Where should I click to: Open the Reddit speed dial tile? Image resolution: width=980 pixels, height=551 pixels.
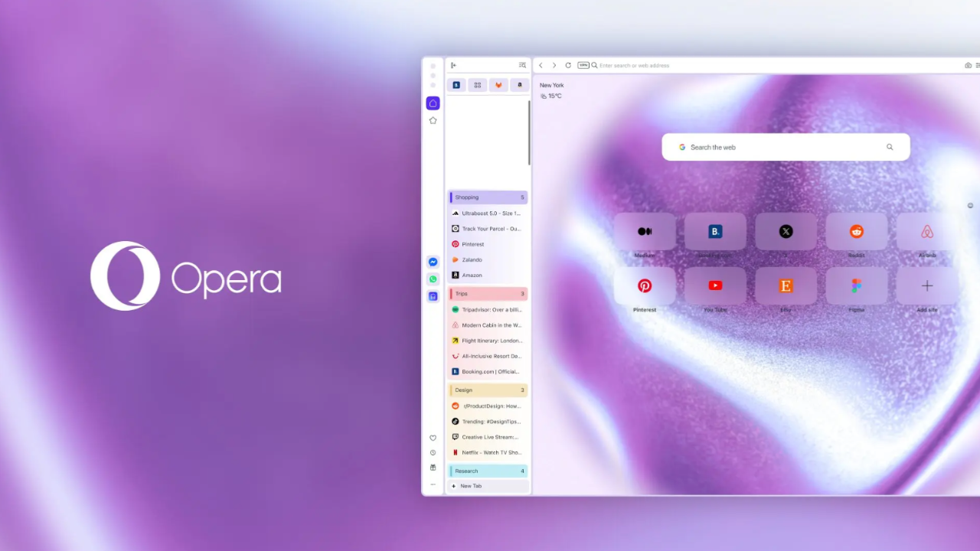856,231
